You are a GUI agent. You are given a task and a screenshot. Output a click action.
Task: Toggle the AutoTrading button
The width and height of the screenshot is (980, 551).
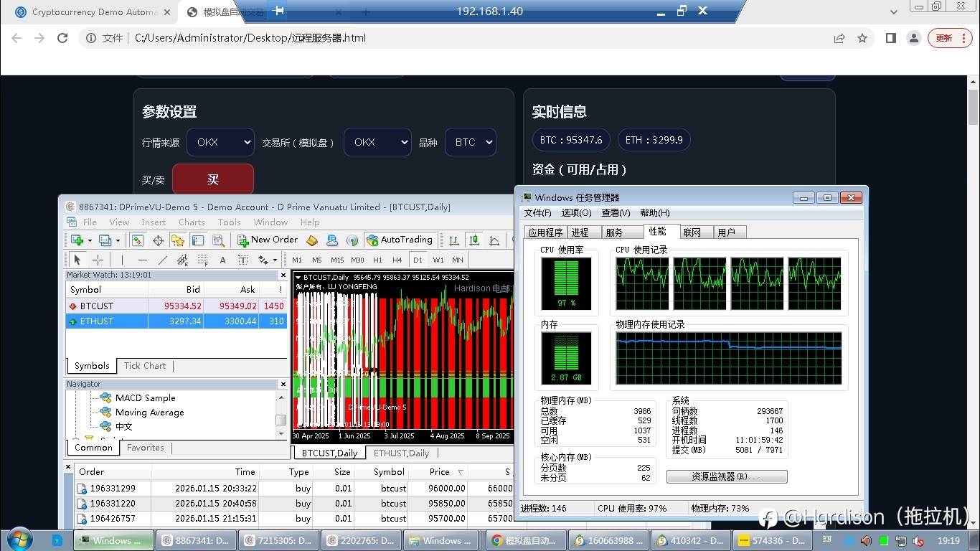tap(399, 240)
